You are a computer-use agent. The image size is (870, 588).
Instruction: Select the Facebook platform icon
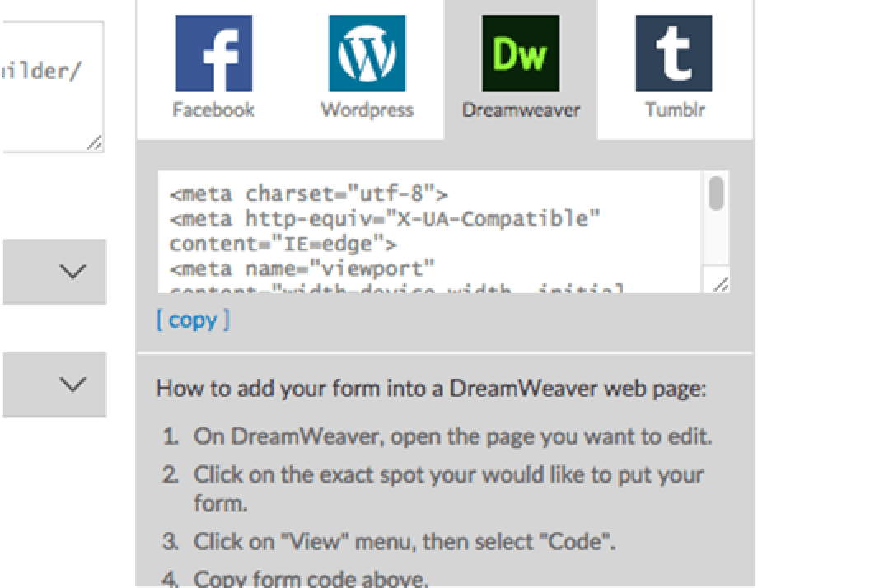(x=213, y=54)
